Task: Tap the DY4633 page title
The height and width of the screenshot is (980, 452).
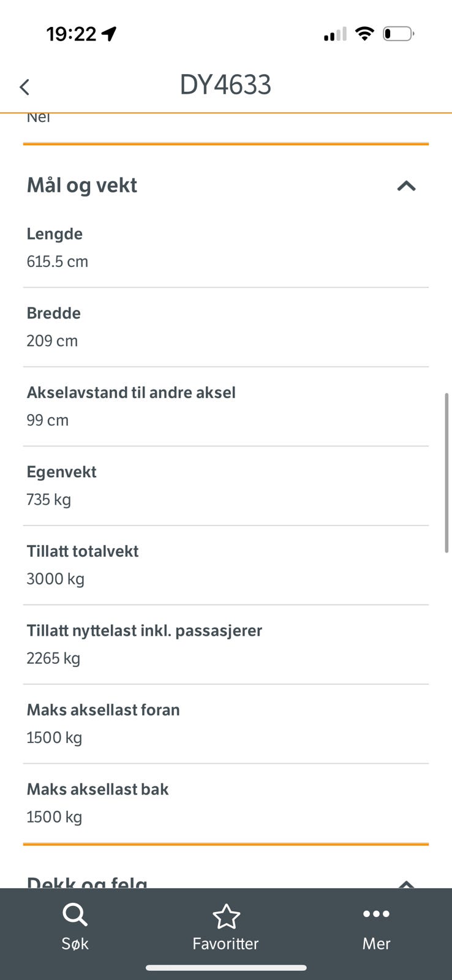Action: pyautogui.click(x=225, y=85)
